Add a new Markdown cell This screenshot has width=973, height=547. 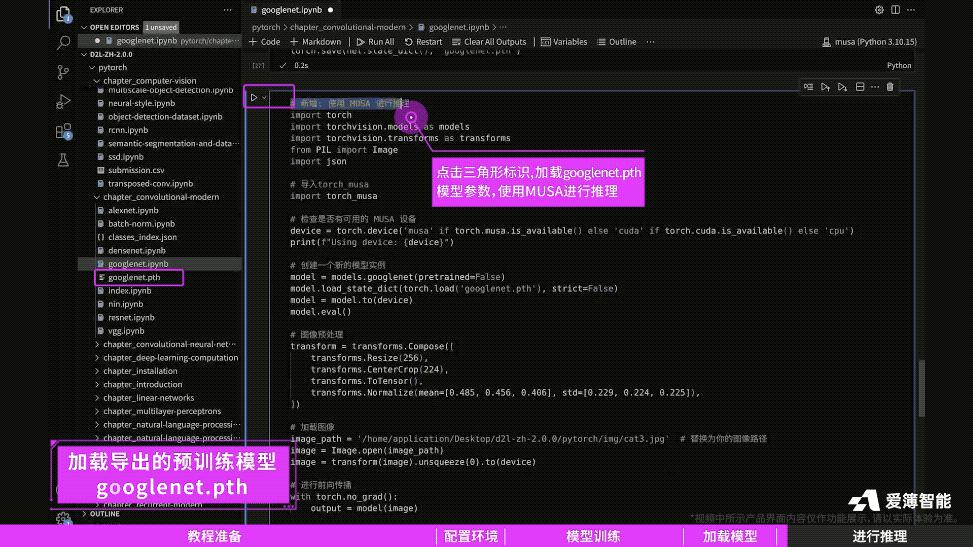(315, 42)
